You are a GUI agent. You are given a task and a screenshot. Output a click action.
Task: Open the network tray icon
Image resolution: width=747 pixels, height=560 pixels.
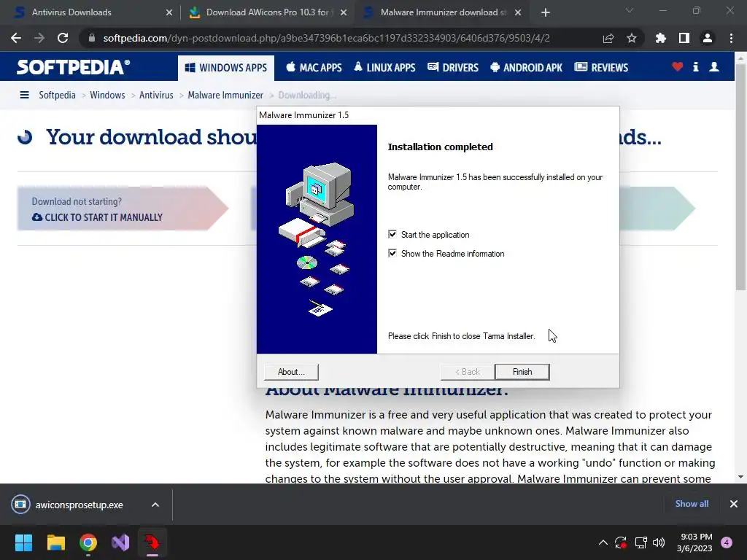640,542
